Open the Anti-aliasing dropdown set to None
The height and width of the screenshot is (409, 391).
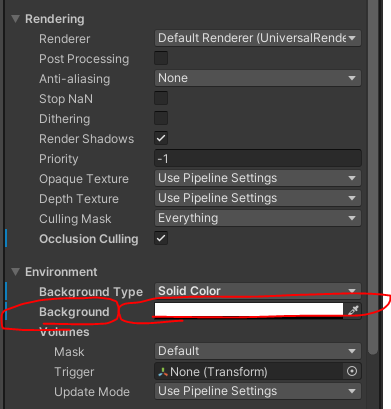point(258,78)
